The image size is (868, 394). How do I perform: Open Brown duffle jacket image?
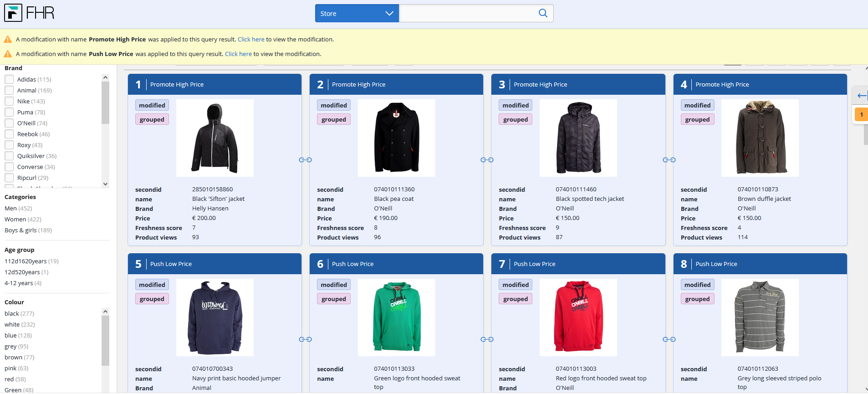pos(760,138)
